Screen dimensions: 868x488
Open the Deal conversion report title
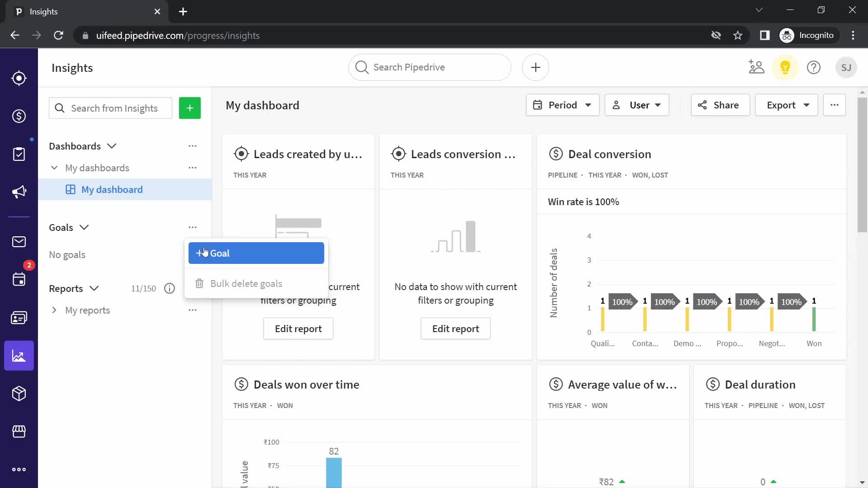[x=609, y=154]
